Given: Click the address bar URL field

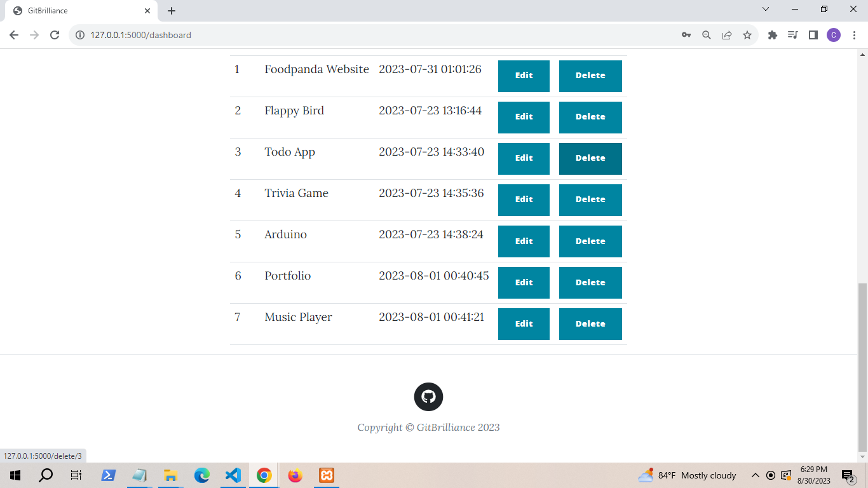Looking at the screenshot, I should coord(381,35).
